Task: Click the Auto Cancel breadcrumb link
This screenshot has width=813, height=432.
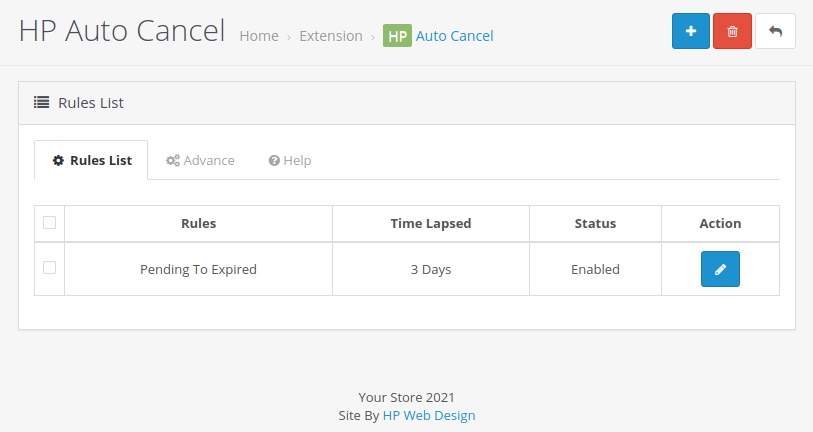Action: pos(454,36)
